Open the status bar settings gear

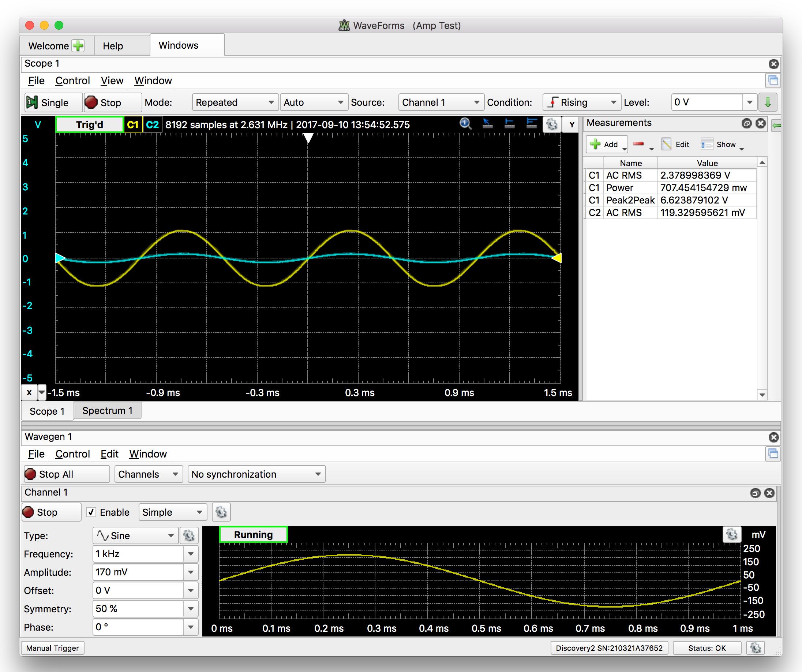(756, 648)
